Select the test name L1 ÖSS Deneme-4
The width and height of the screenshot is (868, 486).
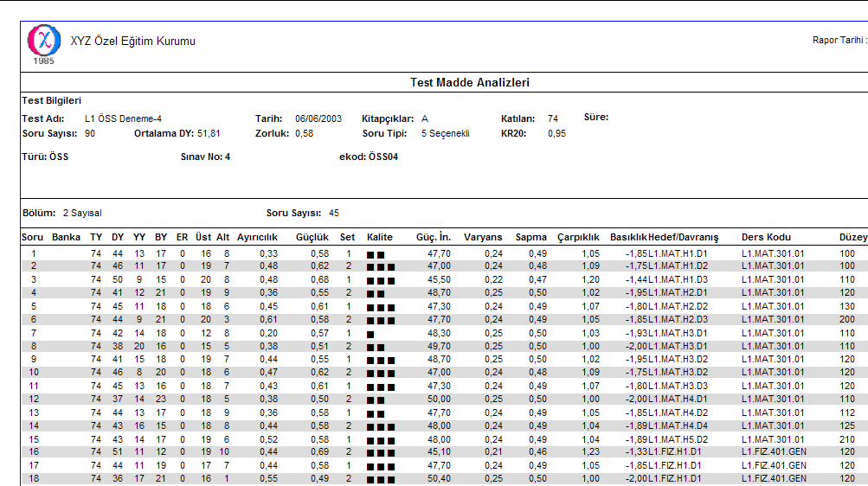[x=123, y=118]
